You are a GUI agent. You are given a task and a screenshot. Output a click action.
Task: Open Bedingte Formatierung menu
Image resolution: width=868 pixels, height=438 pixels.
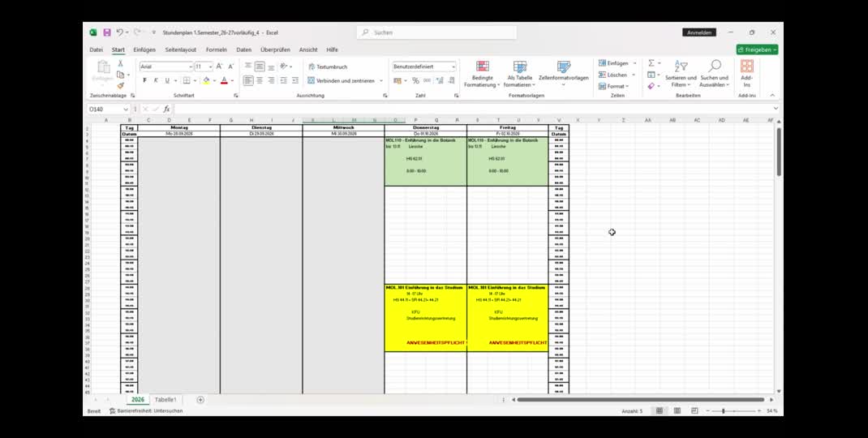[482, 74]
